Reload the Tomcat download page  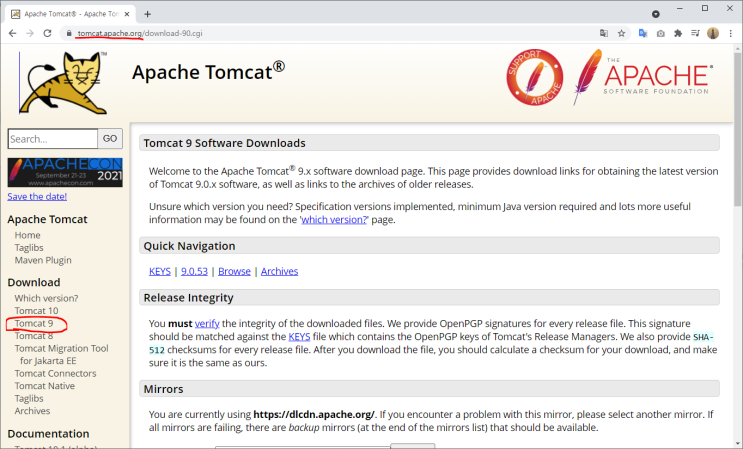(x=47, y=33)
